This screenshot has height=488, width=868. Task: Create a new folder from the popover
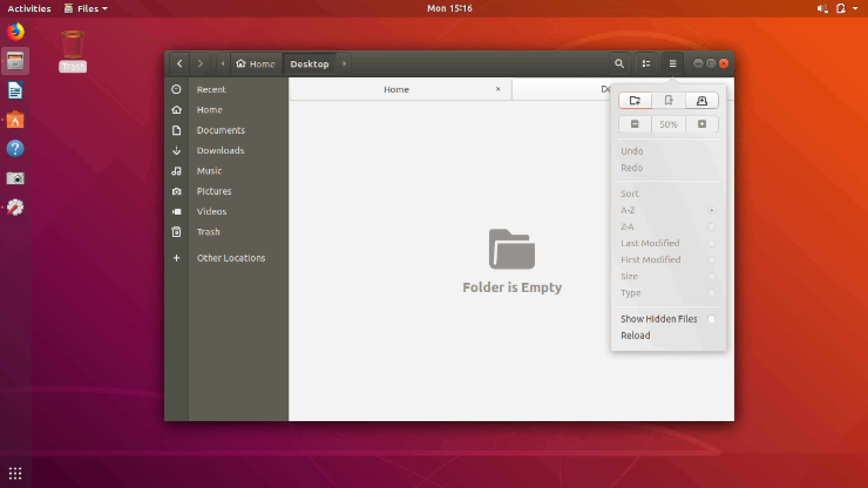(x=635, y=100)
